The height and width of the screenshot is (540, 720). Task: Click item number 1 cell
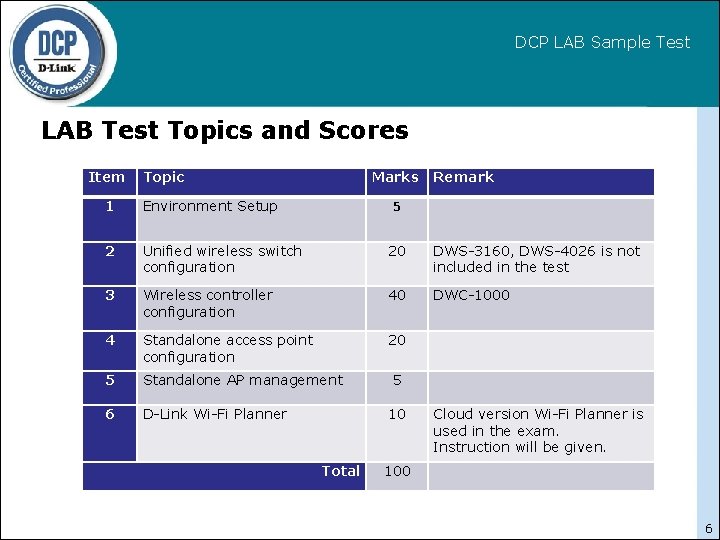pos(110,219)
